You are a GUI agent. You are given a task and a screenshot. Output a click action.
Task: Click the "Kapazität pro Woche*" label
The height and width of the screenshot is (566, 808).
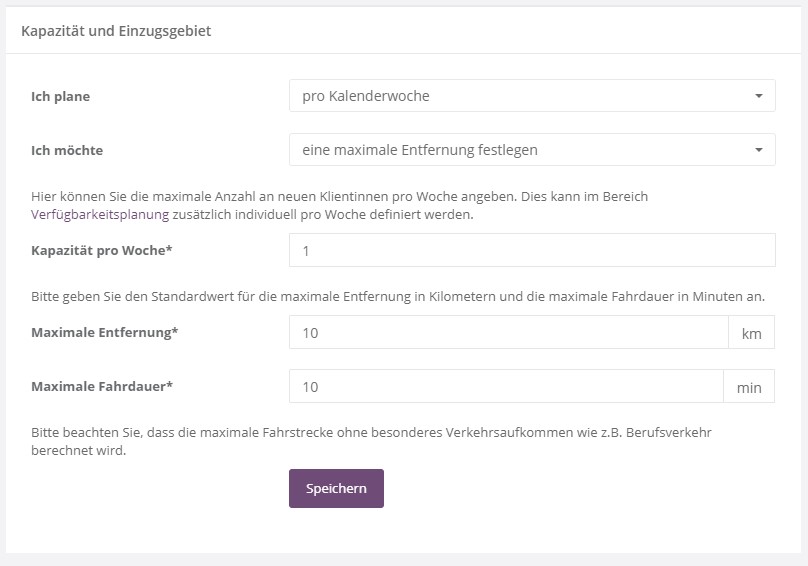[x=102, y=250]
